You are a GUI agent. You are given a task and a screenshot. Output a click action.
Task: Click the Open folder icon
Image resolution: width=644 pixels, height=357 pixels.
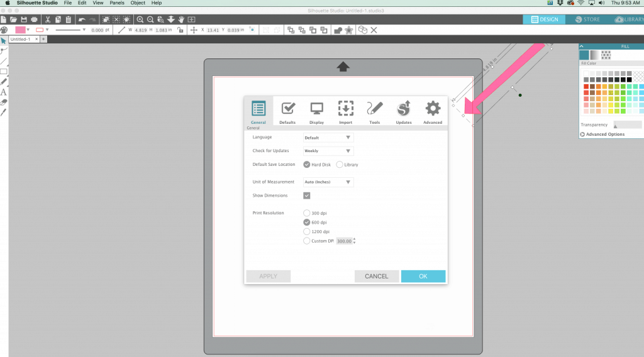[x=14, y=19]
